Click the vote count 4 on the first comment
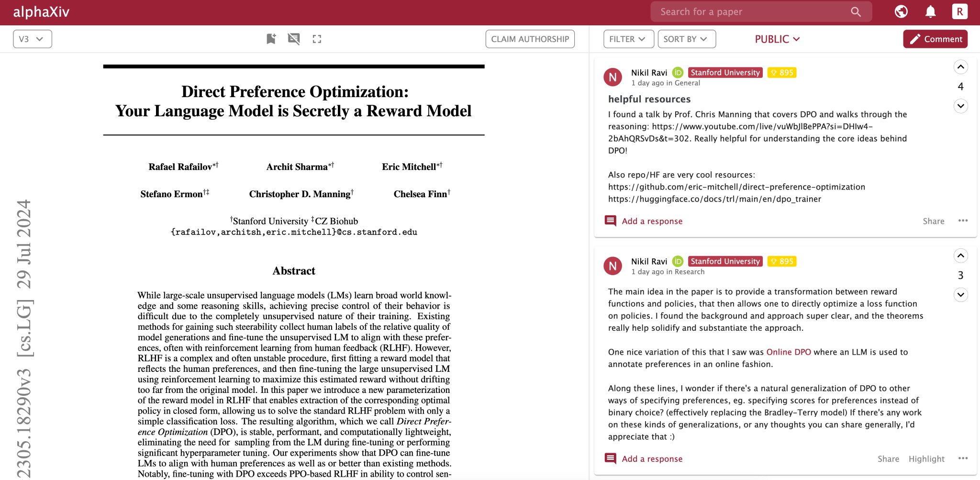The image size is (980, 480). [960, 87]
